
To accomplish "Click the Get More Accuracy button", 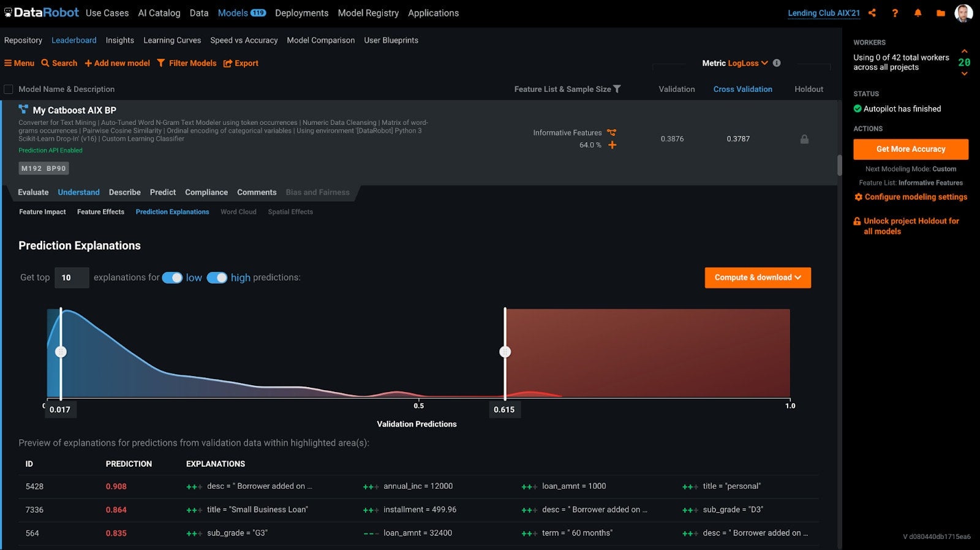I will click(911, 149).
